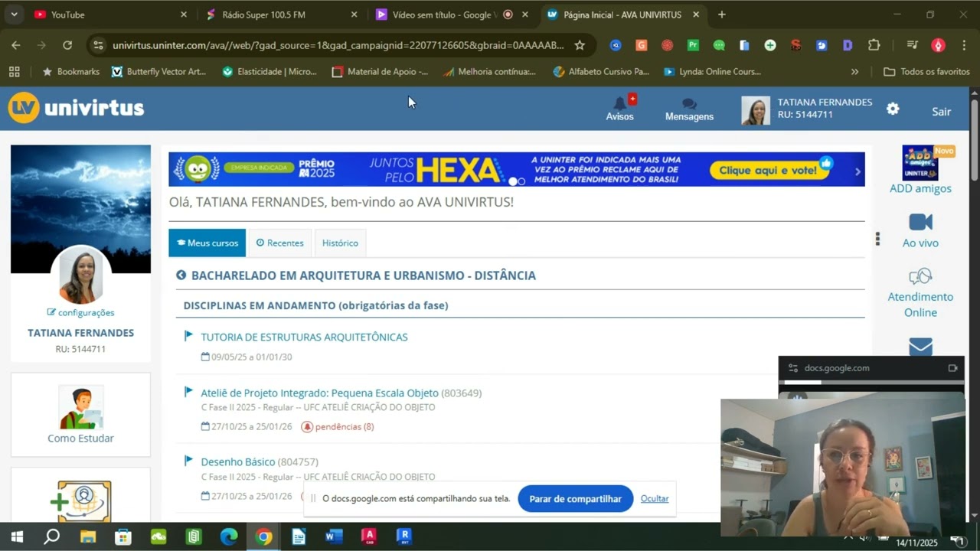Open picture-in-picture docs.google.com back-to-tab icon
Screen dimensions: 980x551
(952, 368)
